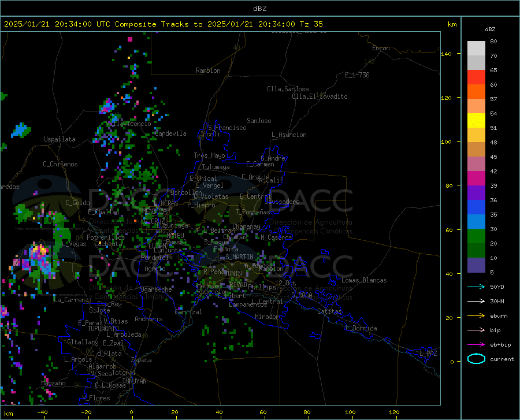Click the Catitas map label
The image size is (520, 420).
pyautogui.click(x=329, y=311)
